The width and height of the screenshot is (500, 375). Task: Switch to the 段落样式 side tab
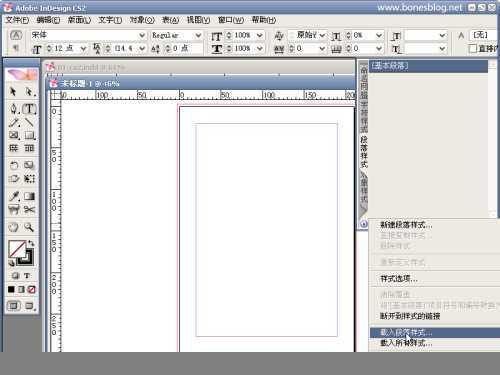tap(364, 152)
